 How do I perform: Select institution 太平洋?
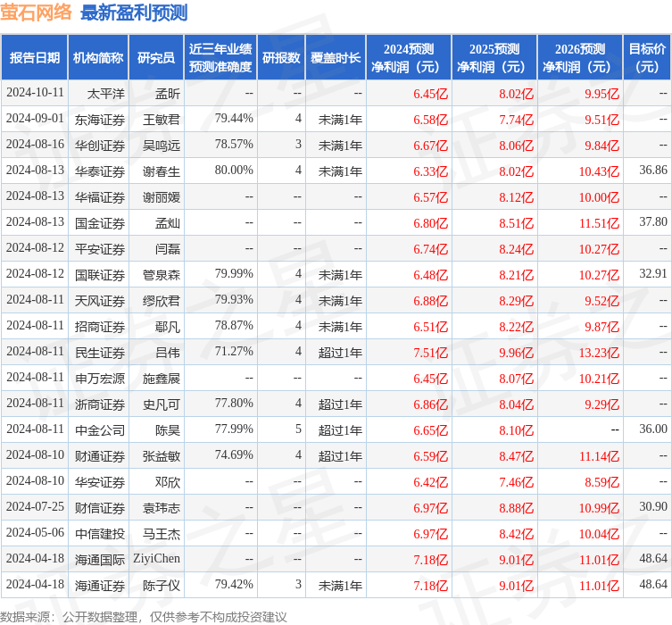click(x=105, y=94)
